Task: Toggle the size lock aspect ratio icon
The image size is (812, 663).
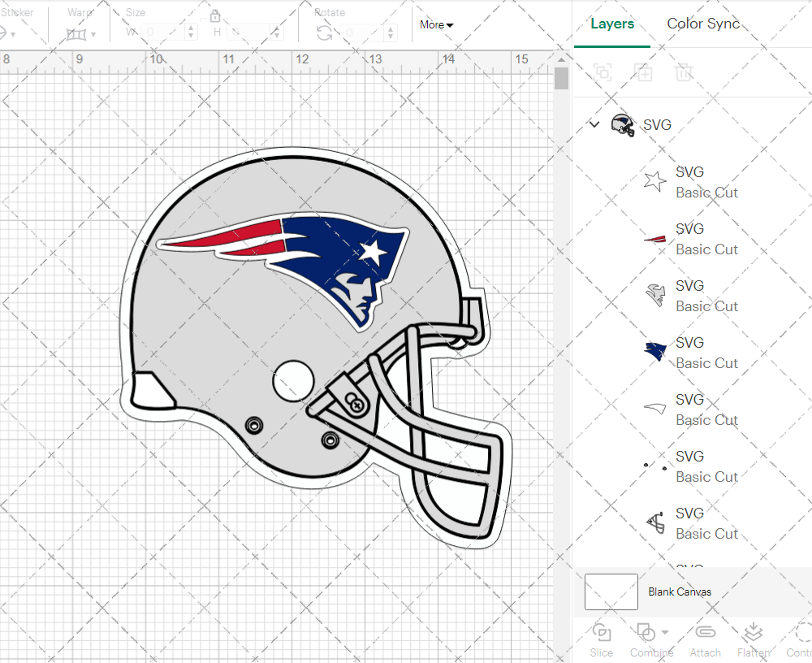Action: coord(215,15)
